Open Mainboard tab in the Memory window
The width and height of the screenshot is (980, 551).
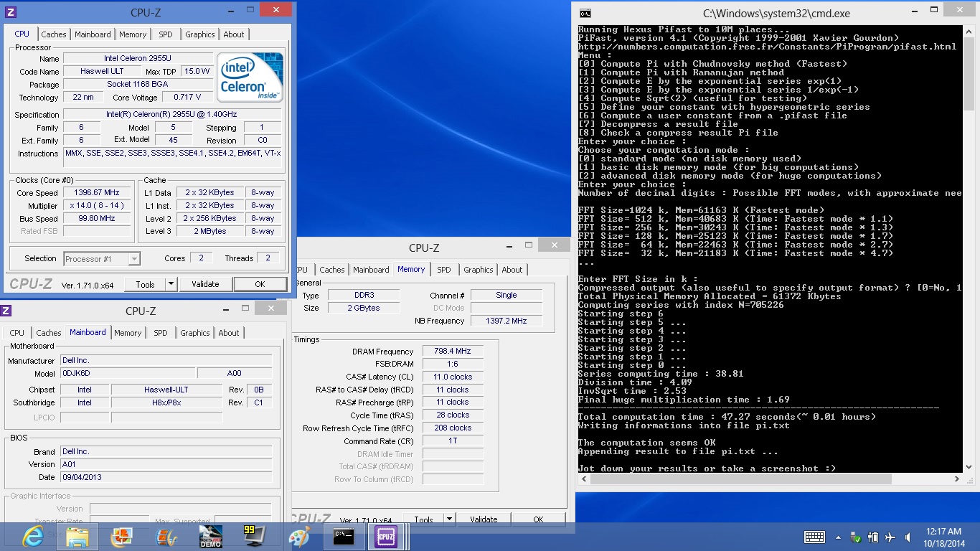(x=372, y=270)
